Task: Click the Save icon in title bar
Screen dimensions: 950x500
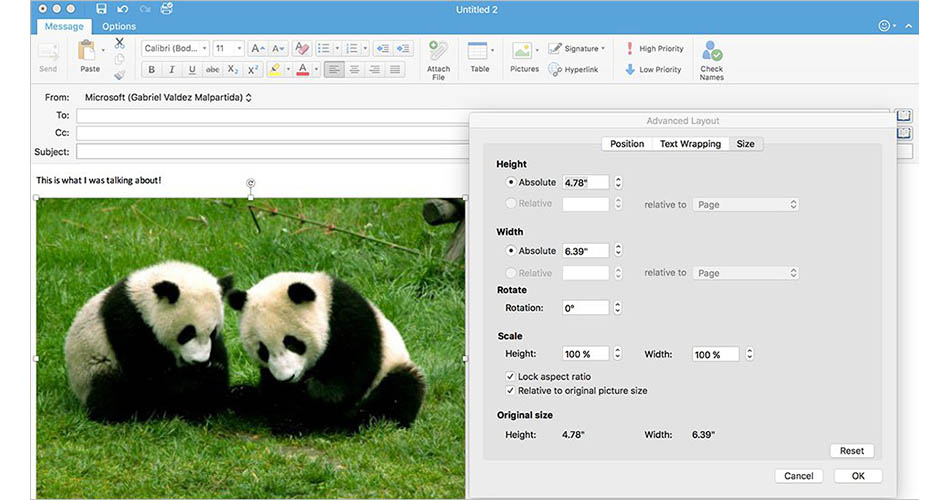Action: (101, 9)
